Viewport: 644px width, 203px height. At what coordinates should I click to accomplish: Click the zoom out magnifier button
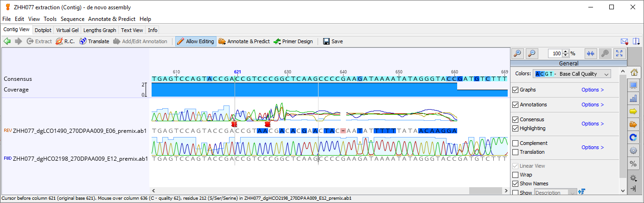[532, 53]
